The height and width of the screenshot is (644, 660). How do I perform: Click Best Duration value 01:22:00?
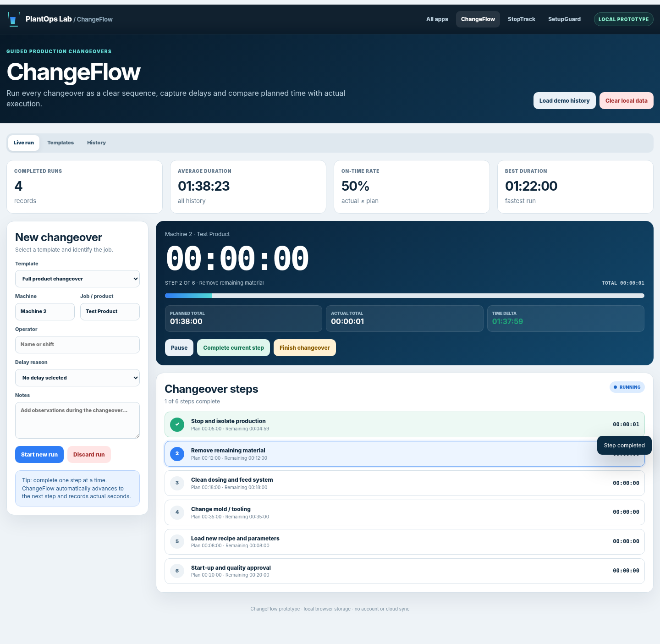531,186
